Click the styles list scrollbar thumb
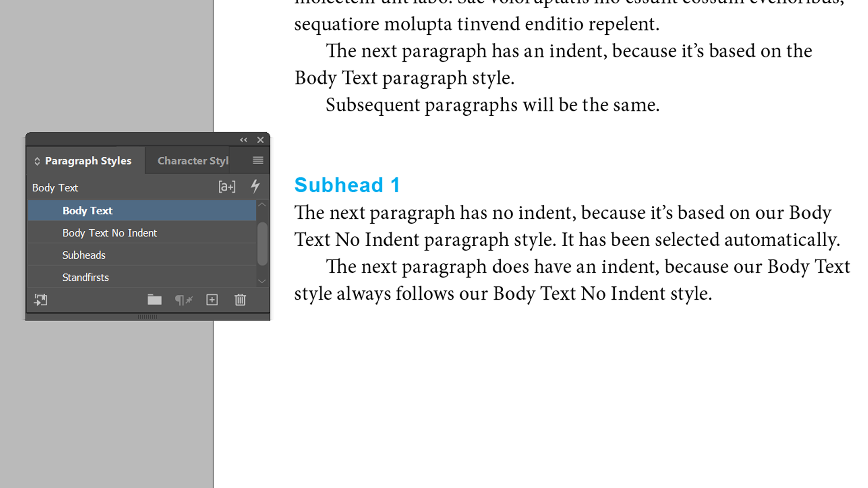Viewport: 868px width, 488px height. pyautogui.click(x=262, y=243)
